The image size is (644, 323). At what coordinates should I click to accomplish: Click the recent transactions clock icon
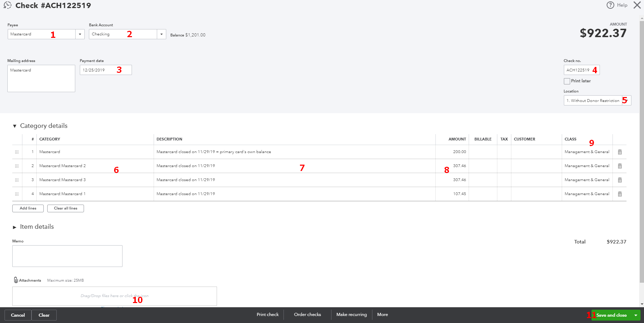tap(7, 5)
